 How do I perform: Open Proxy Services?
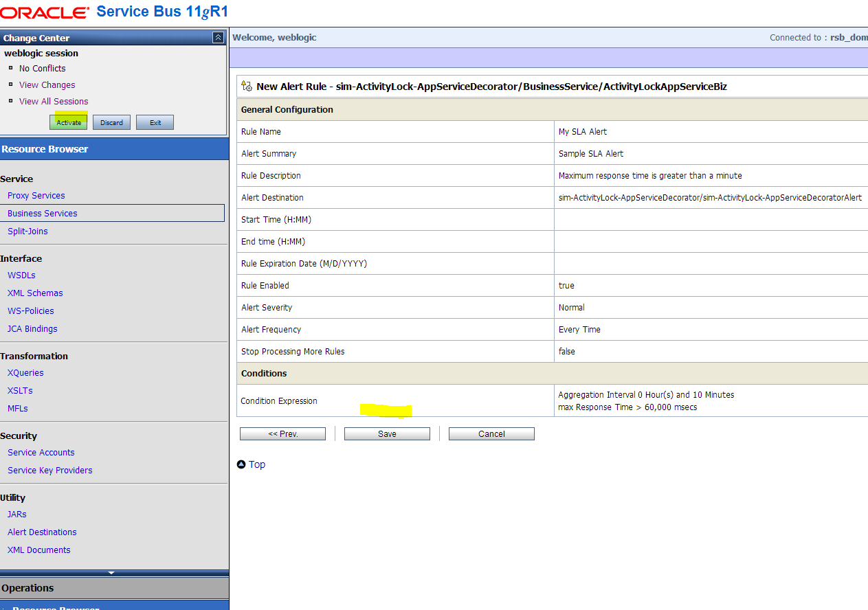tap(36, 196)
